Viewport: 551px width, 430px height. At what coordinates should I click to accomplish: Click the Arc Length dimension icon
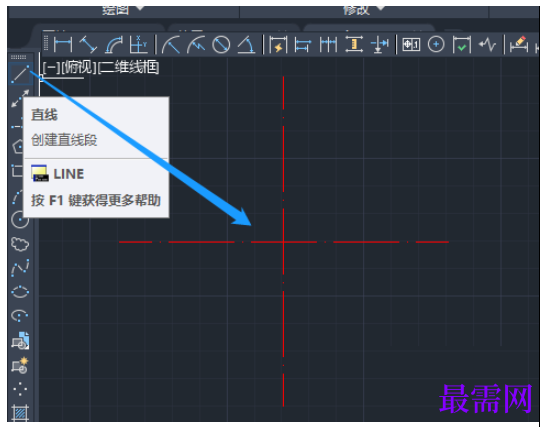click(114, 45)
